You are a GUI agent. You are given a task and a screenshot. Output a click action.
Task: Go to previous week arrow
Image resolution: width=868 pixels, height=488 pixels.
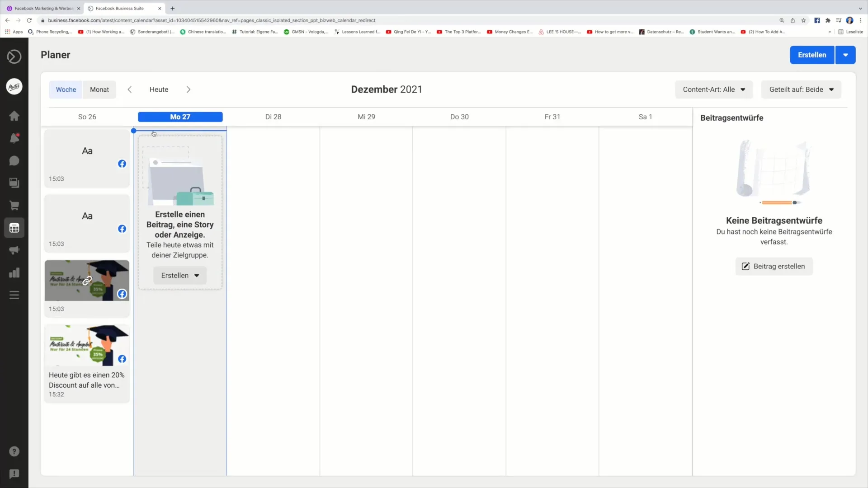point(130,89)
